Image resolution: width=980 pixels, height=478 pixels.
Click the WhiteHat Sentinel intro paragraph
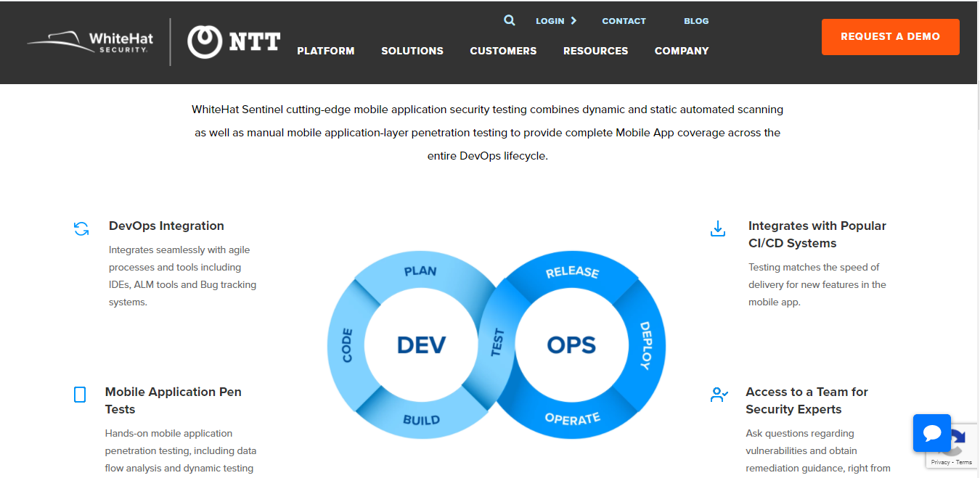[488, 133]
